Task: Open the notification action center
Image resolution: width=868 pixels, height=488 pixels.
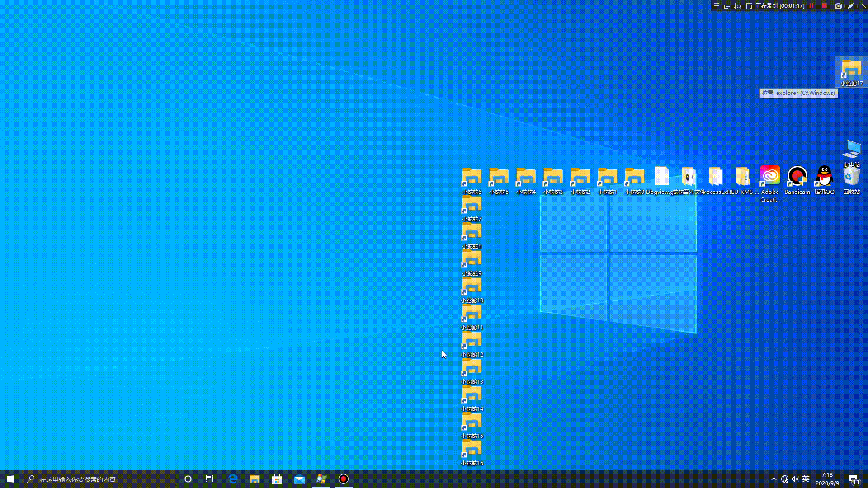Action: (x=854, y=479)
